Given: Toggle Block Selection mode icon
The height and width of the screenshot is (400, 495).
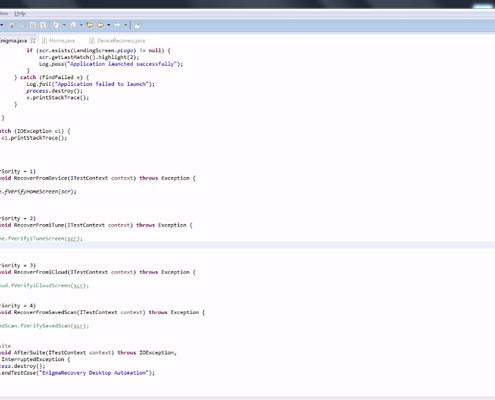Looking at the screenshot, I should pos(33,25).
